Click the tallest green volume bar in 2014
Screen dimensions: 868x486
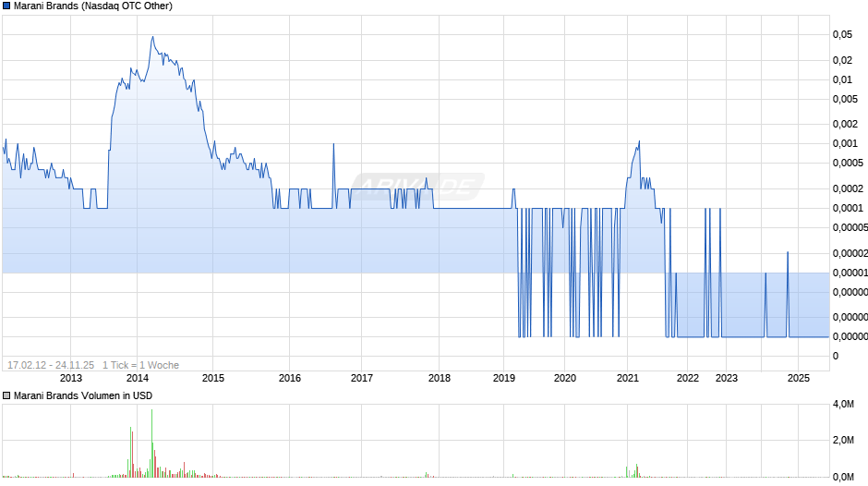151,443
